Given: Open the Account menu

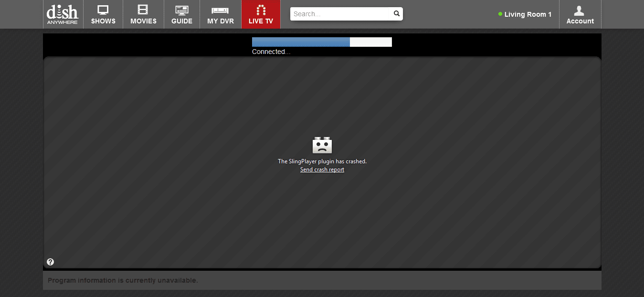Looking at the screenshot, I should (580, 14).
